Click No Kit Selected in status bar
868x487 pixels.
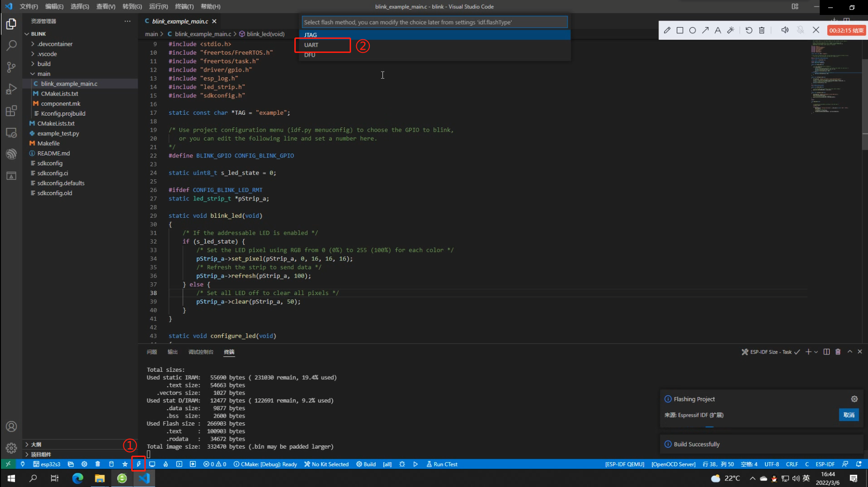(326, 464)
